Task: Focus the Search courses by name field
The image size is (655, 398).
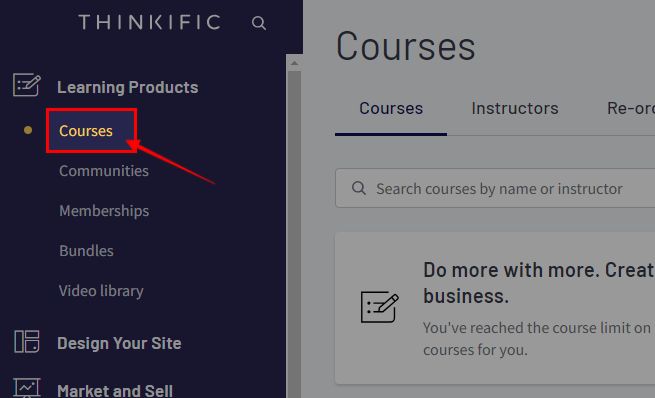Action: click(495, 188)
